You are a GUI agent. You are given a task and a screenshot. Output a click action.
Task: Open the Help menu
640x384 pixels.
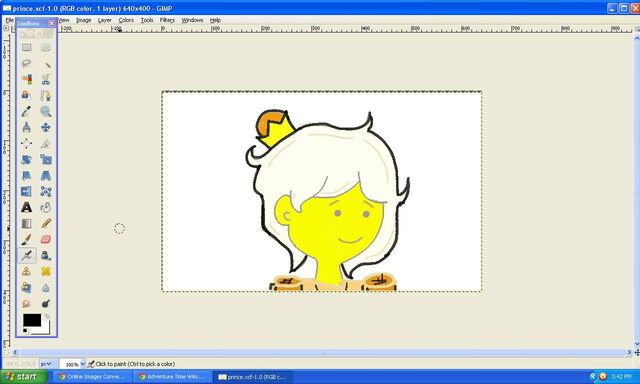(x=215, y=20)
